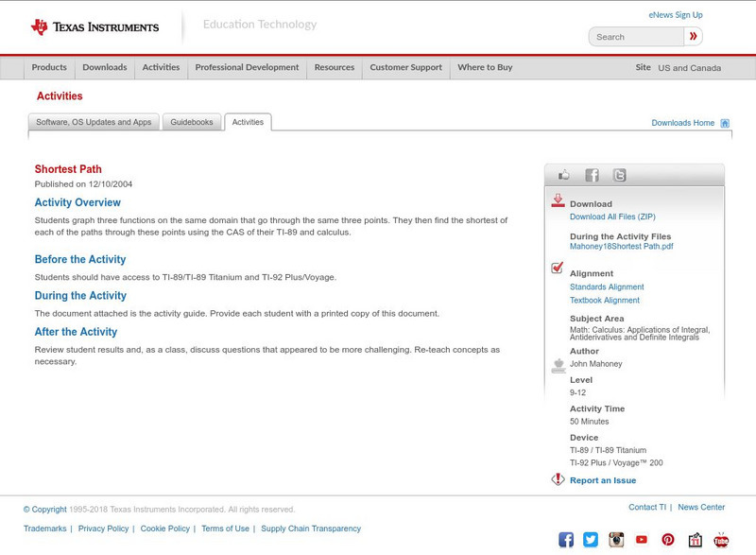Open the Products menu
The width and height of the screenshot is (756, 555).
point(49,67)
